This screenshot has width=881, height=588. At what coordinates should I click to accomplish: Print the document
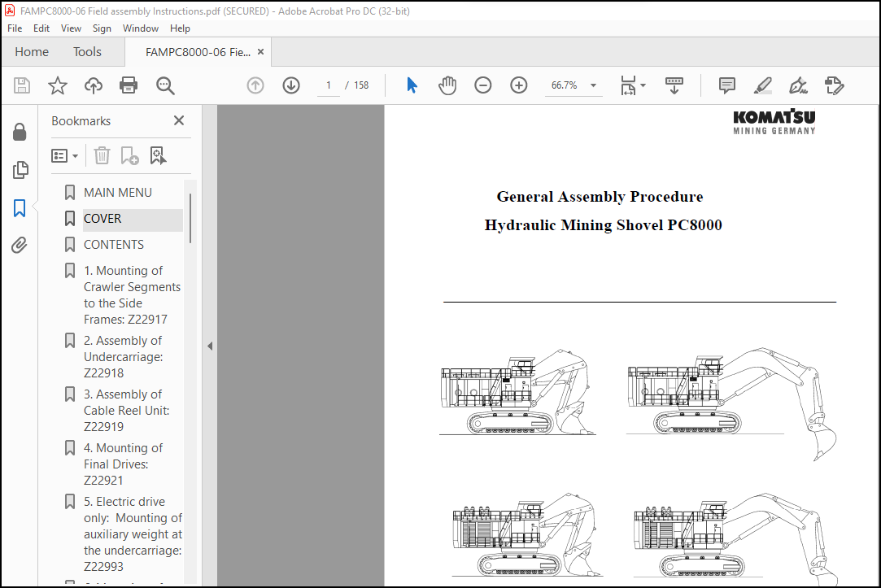129,85
